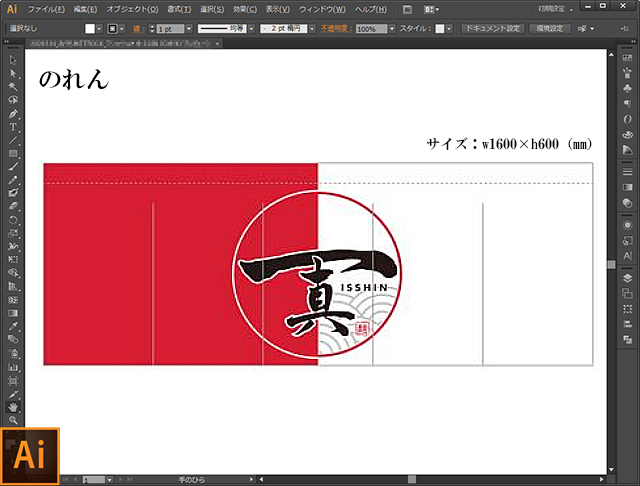This screenshot has width=640, height=486.
Task: Open the 編集 menu
Action: point(85,9)
